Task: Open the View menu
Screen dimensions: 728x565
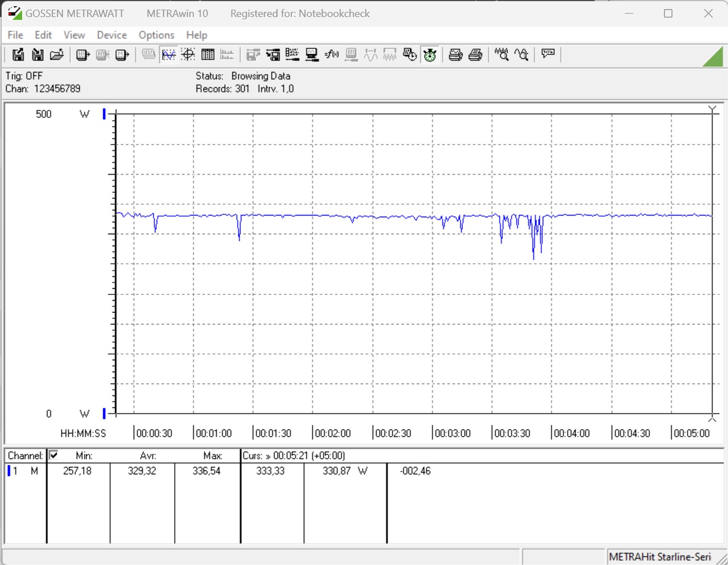Action: 74,35
